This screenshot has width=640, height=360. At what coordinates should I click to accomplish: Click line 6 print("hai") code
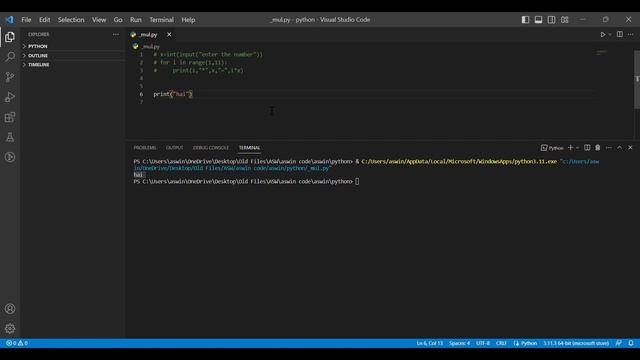[x=173, y=94]
